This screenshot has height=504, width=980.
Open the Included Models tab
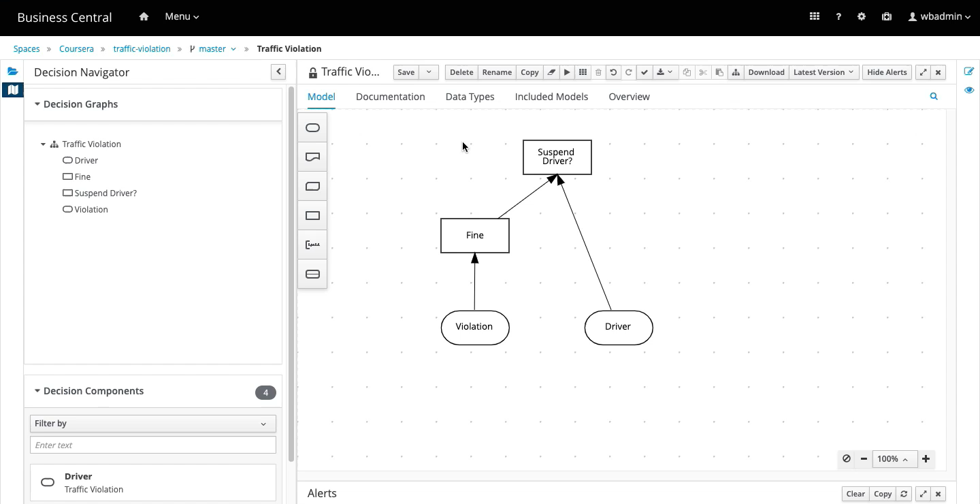point(552,97)
